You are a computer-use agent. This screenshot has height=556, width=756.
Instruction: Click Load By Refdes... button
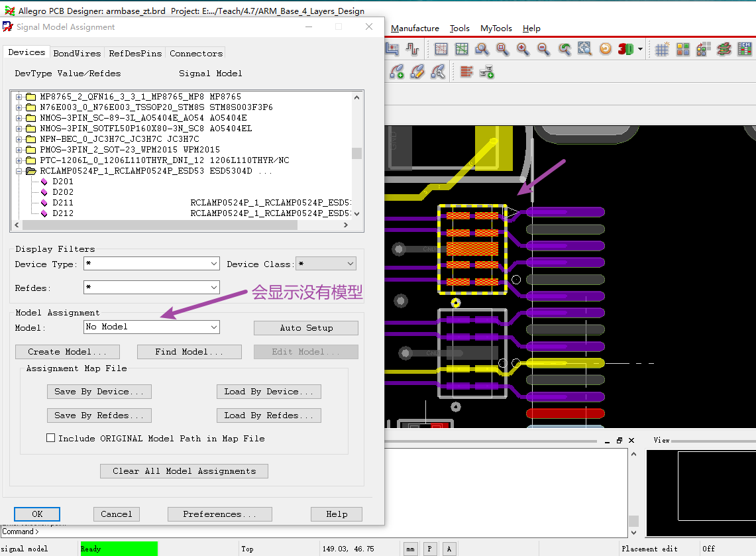269,416
